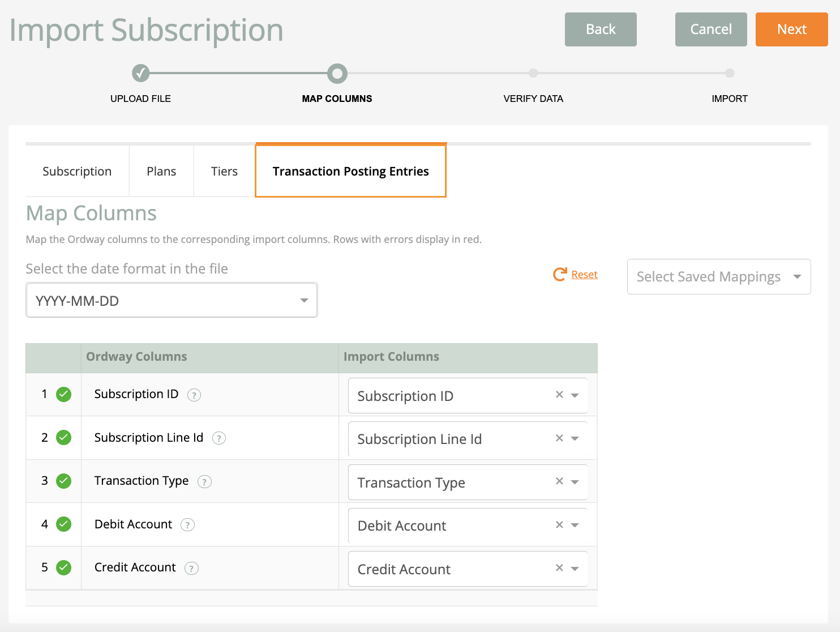Clear the Credit Account import mapping
Screen dimensions: 840x632
tap(559, 568)
